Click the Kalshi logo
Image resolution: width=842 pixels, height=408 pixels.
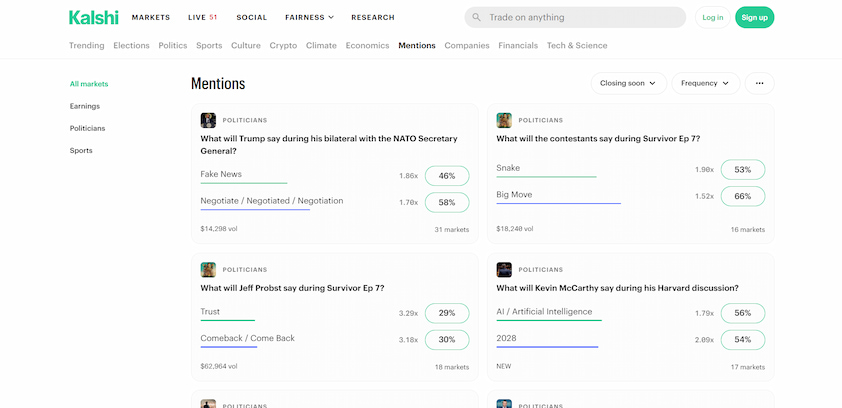(x=92, y=17)
